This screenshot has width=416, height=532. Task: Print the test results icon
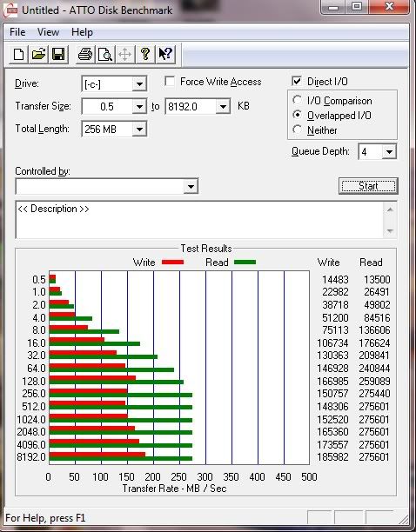tap(85, 54)
